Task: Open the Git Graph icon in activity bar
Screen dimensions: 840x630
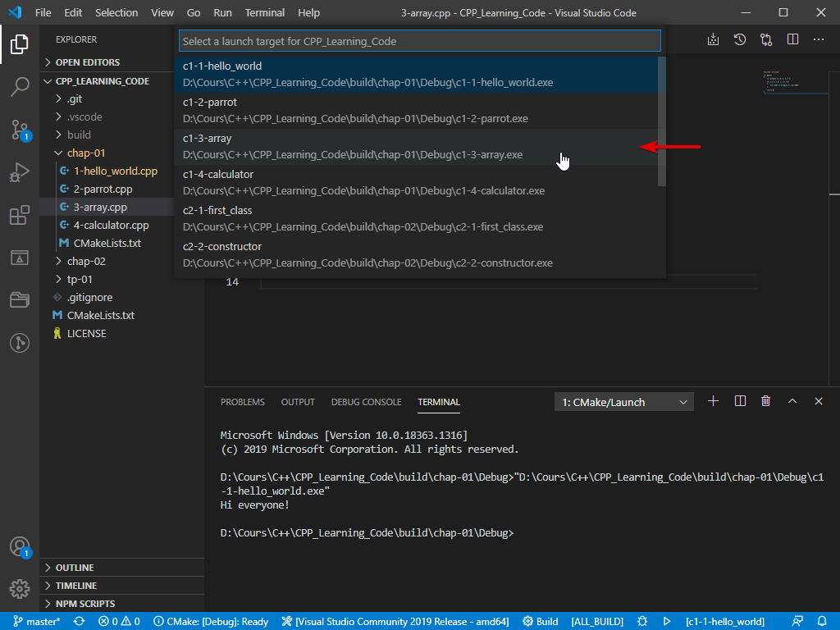Action: tap(20, 343)
